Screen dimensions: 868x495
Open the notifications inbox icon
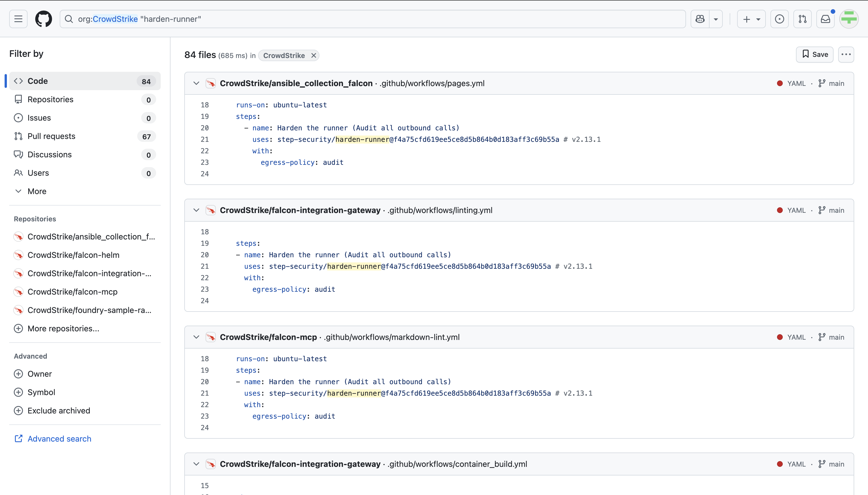tap(826, 19)
